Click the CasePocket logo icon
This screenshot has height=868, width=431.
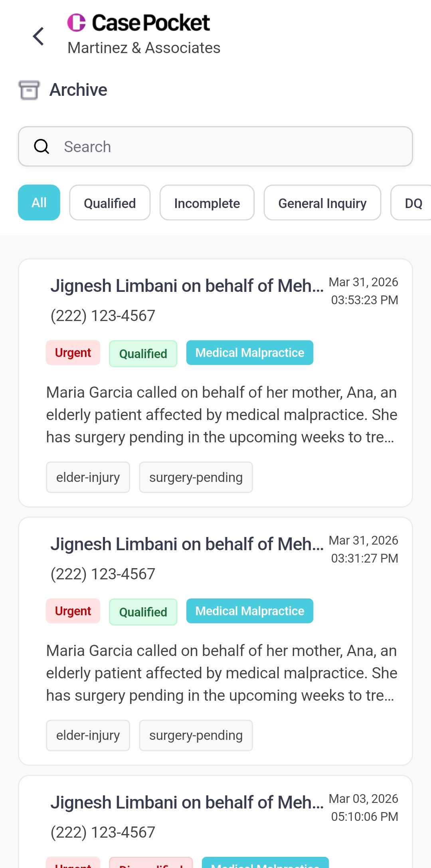(x=77, y=22)
